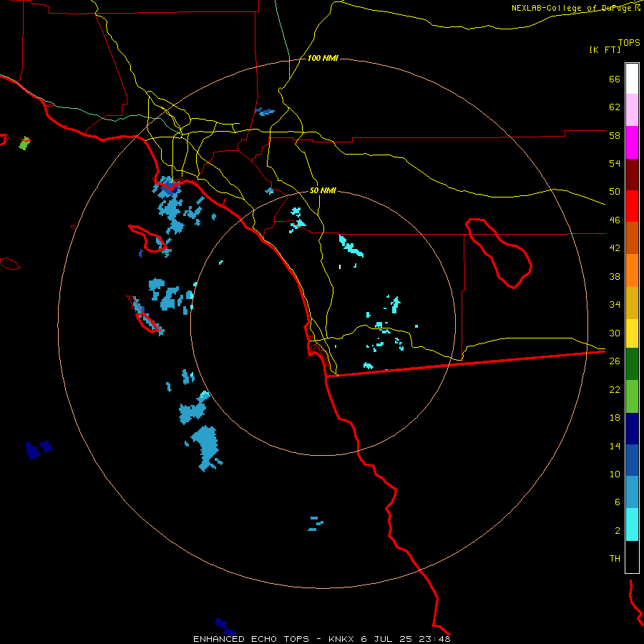Screen dimensions: 644x644
Task: Click the legend value "66"
Action: point(615,79)
